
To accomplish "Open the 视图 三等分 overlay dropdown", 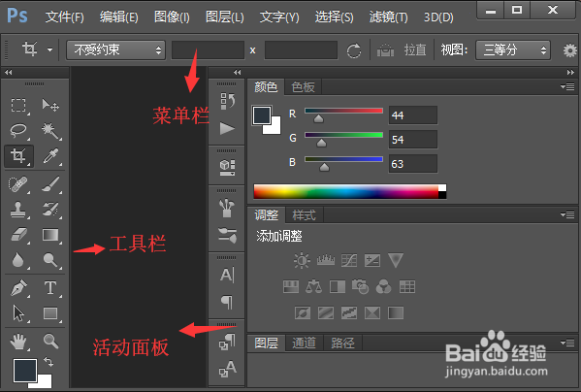I will [513, 49].
